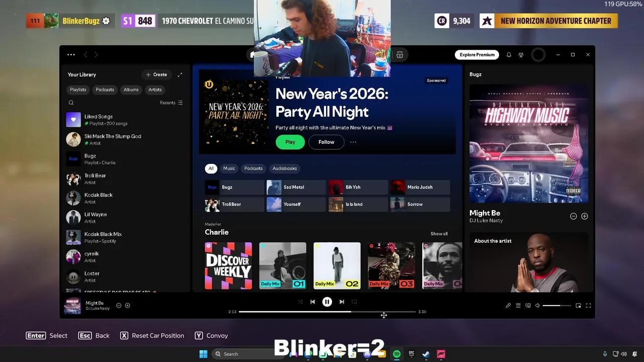Open the Queue icon
644x362 pixels.
coord(518,305)
